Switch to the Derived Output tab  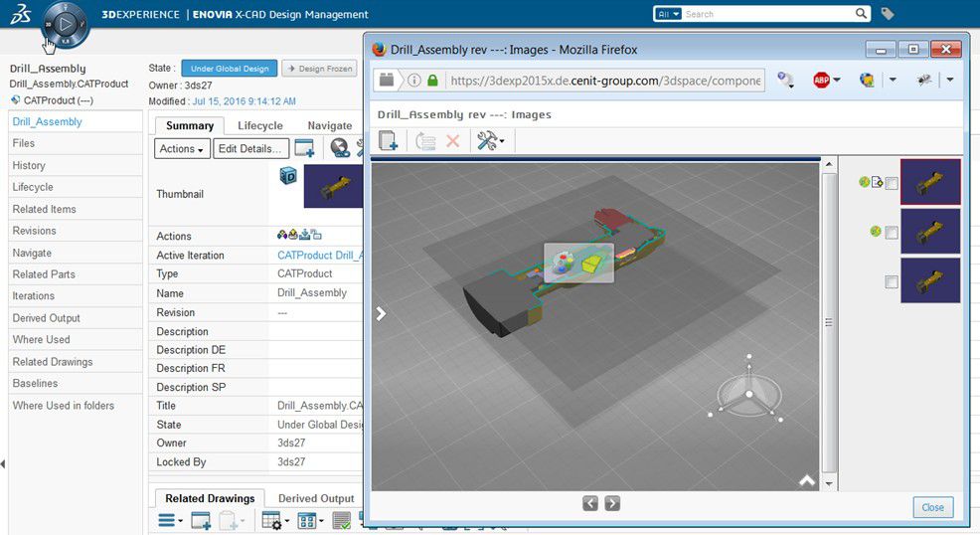tap(316, 498)
